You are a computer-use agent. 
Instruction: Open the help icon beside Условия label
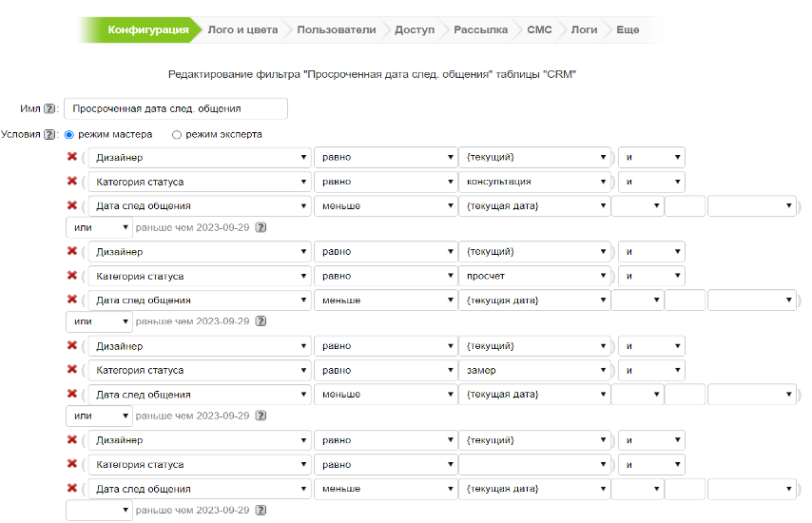[x=50, y=135]
